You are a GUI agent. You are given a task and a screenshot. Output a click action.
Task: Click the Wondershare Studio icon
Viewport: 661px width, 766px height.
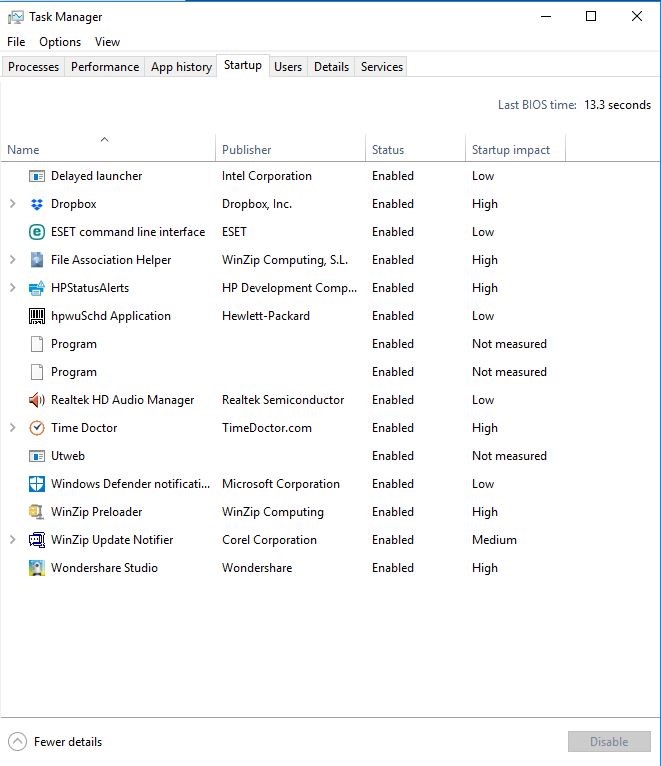click(x=37, y=568)
